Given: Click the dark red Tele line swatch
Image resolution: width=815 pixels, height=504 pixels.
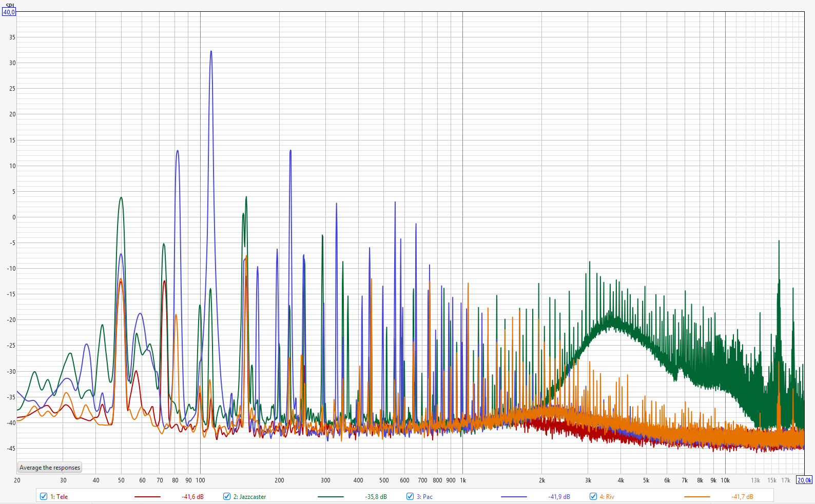Looking at the screenshot, I should (147, 497).
